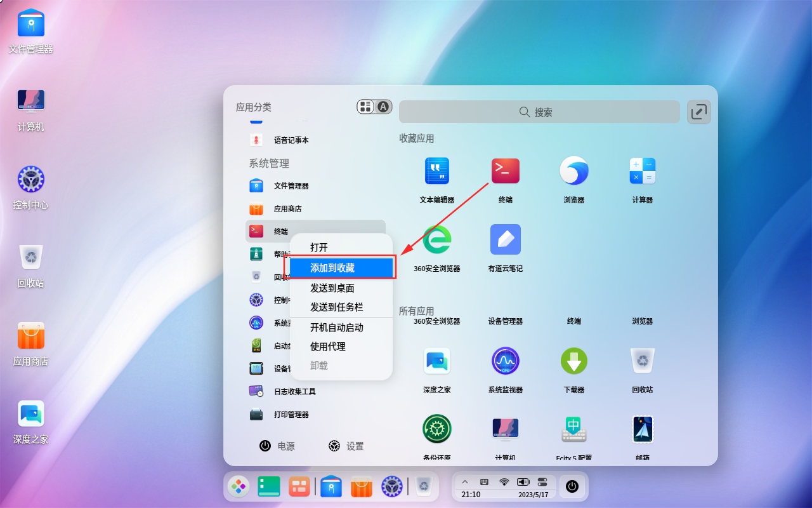Open the 系统监视器 app icon
The width and height of the screenshot is (812, 508).
click(505, 360)
